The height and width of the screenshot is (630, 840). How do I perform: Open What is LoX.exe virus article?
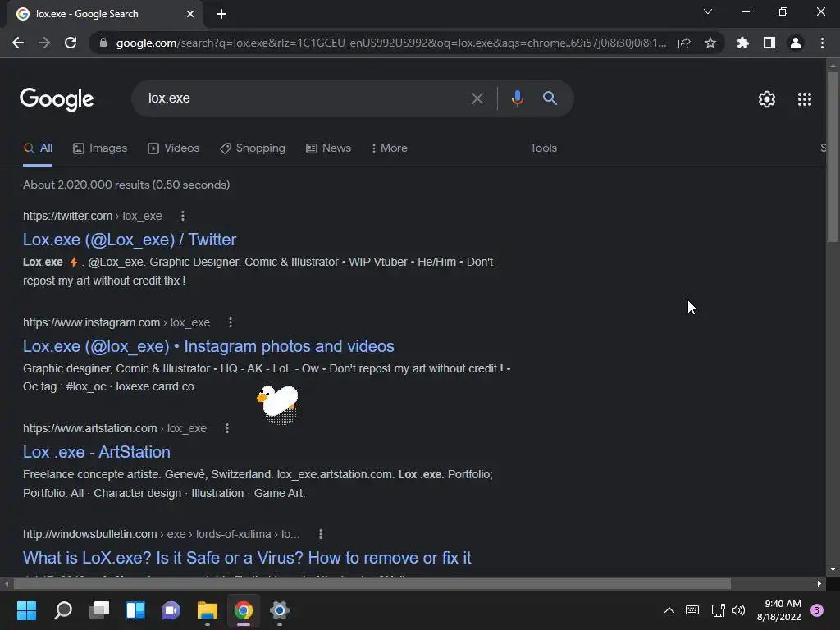247,558
